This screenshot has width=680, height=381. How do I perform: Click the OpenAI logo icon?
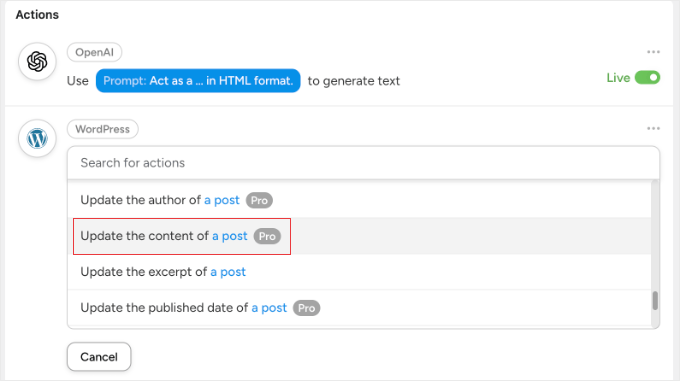pos(37,61)
